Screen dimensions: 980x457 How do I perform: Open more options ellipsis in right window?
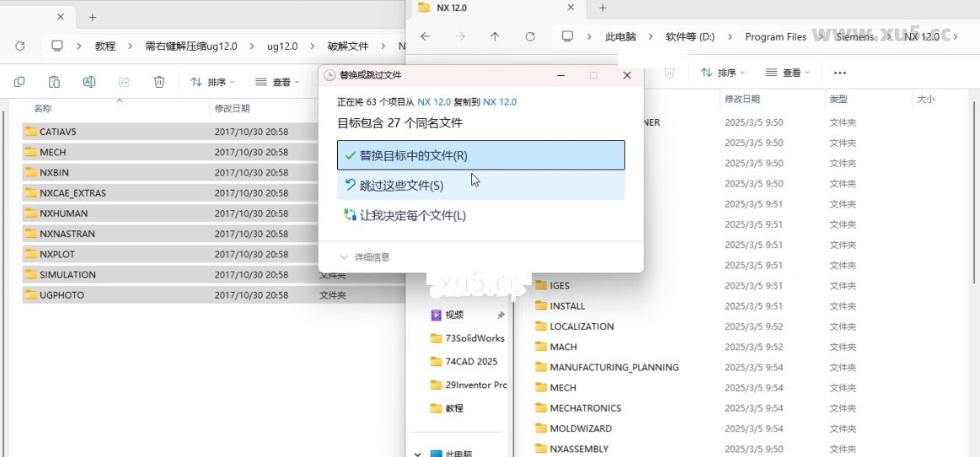click(840, 73)
